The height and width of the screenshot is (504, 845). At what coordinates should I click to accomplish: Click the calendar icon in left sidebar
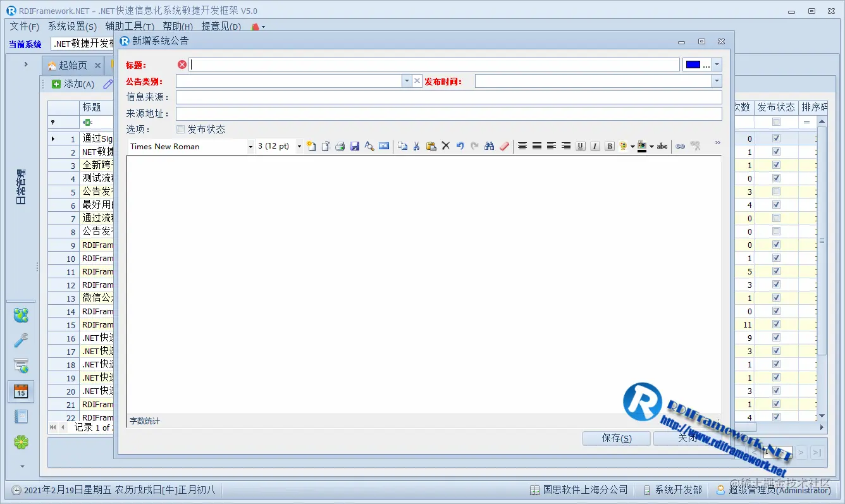21,391
